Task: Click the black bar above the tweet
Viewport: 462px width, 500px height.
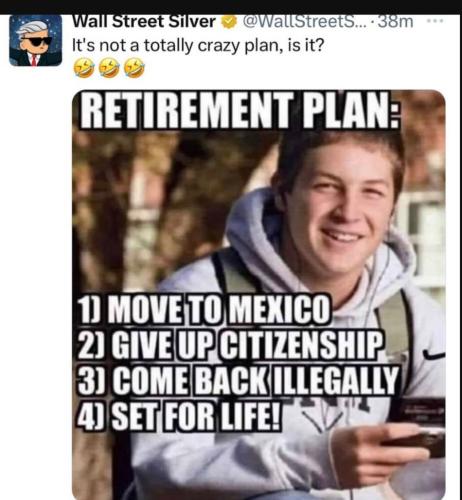Action: pos(231,7)
